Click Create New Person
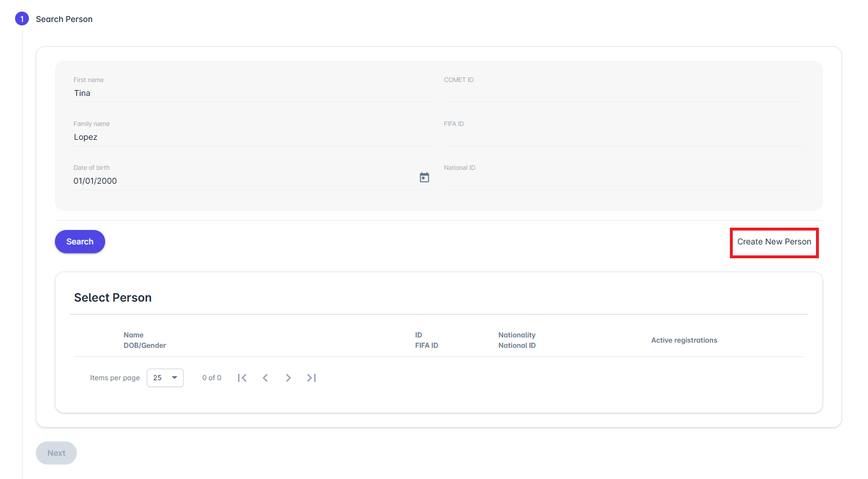The width and height of the screenshot is (868, 479). (x=774, y=242)
